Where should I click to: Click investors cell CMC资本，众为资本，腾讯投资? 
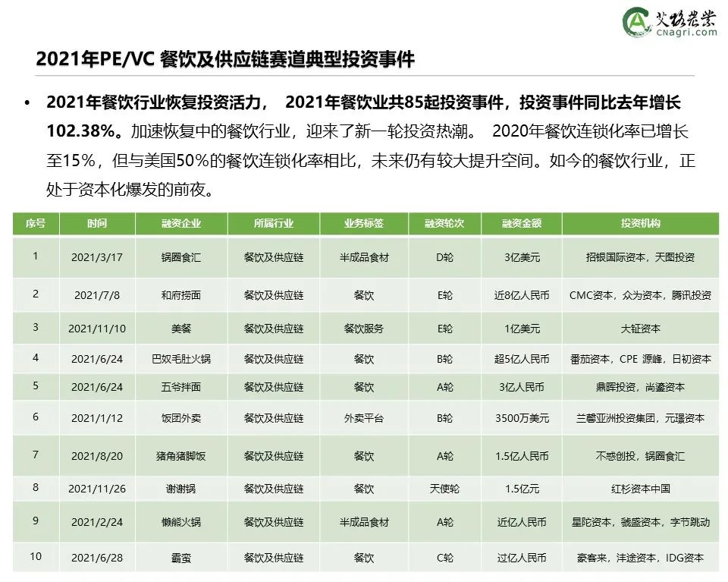tap(641, 295)
